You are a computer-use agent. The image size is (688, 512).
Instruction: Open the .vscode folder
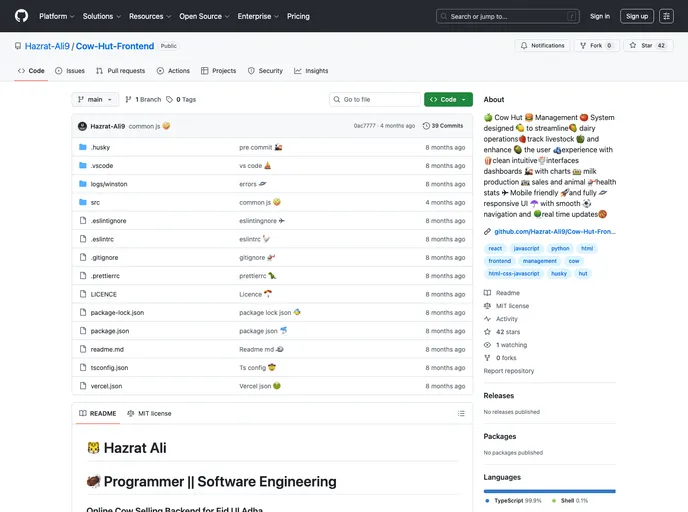102,166
